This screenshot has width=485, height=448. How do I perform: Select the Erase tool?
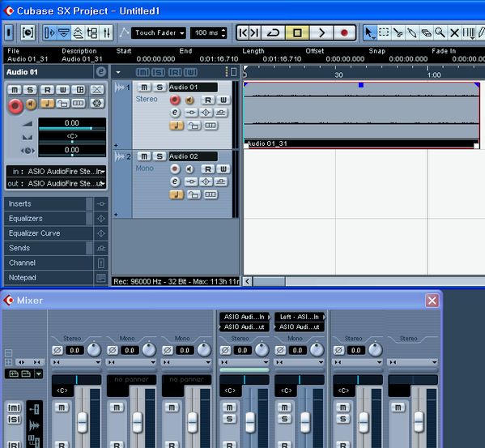pos(426,32)
